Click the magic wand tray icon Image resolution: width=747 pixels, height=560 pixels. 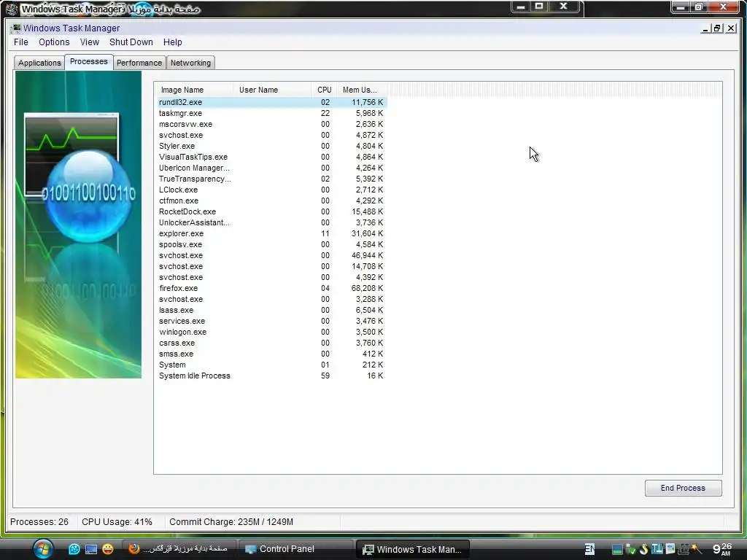[x=697, y=548]
